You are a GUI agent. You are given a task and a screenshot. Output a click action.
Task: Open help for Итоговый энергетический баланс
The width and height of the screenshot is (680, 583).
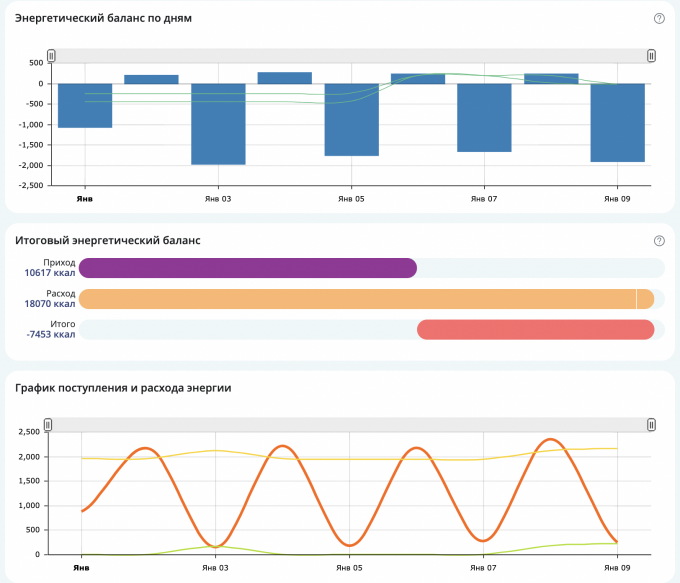pyautogui.click(x=659, y=240)
